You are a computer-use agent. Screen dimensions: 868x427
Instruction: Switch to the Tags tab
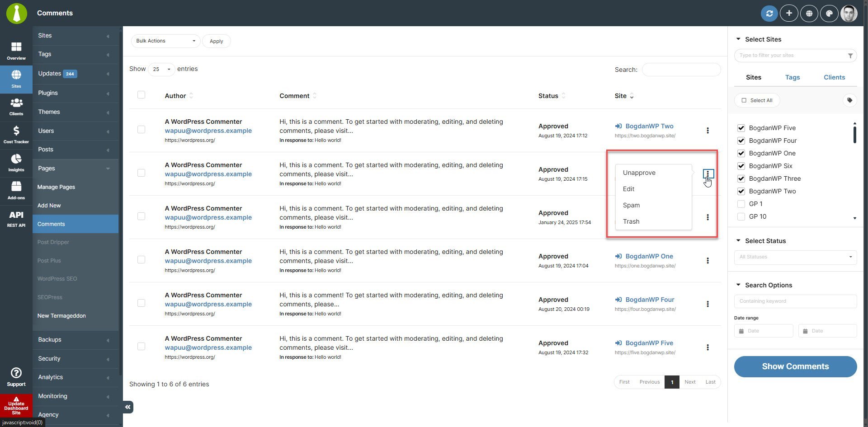(793, 77)
